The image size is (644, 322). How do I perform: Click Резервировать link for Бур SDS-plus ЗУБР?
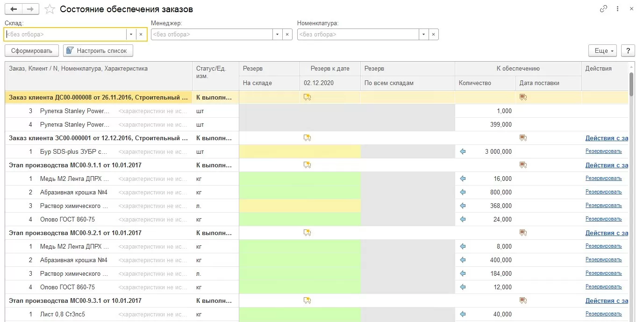603,151
